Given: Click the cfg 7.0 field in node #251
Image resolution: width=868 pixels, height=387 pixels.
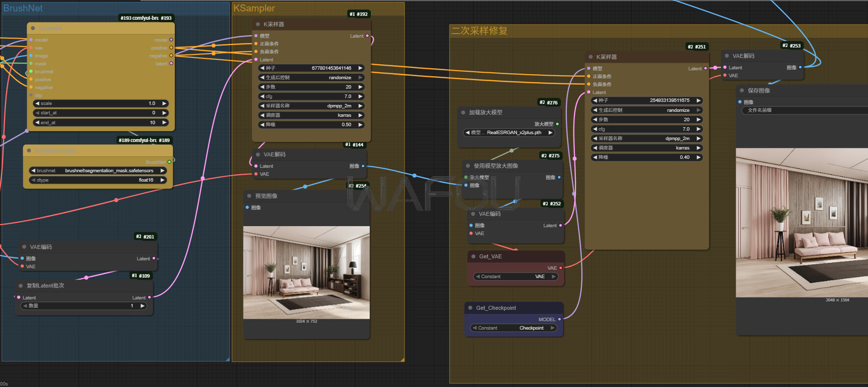Looking at the screenshot, I should click(x=647, y=129).
